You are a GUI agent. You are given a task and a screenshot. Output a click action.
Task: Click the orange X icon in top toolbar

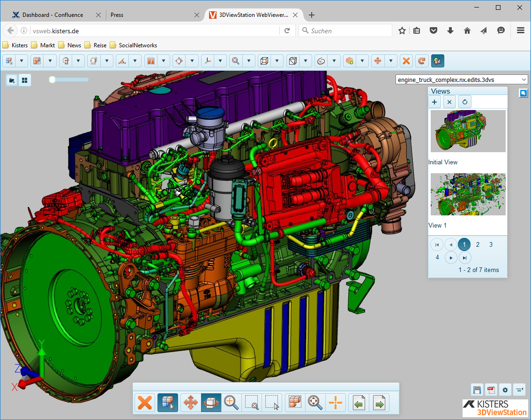point(406,61)
